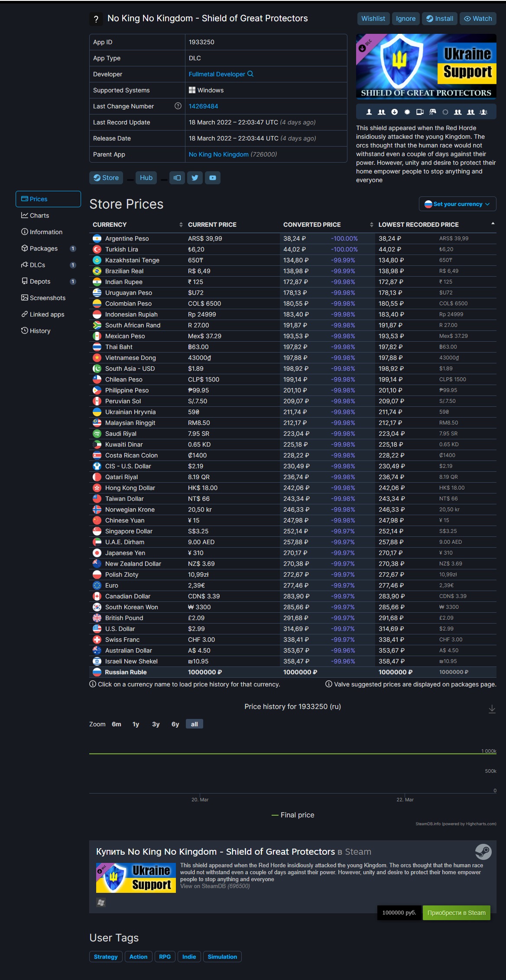Toggle the Final price series in chart legend
This screenshot has height=980, width=506.
(x=293, y=815)
